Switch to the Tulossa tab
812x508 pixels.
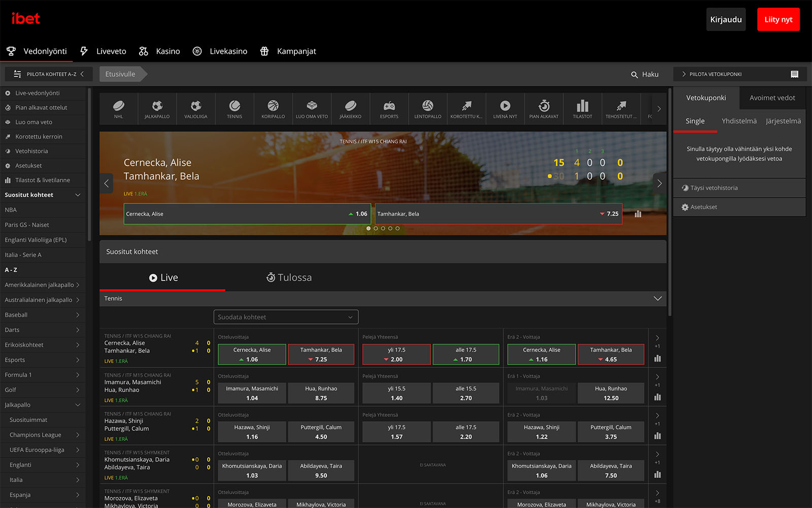(x=289, y=278)
